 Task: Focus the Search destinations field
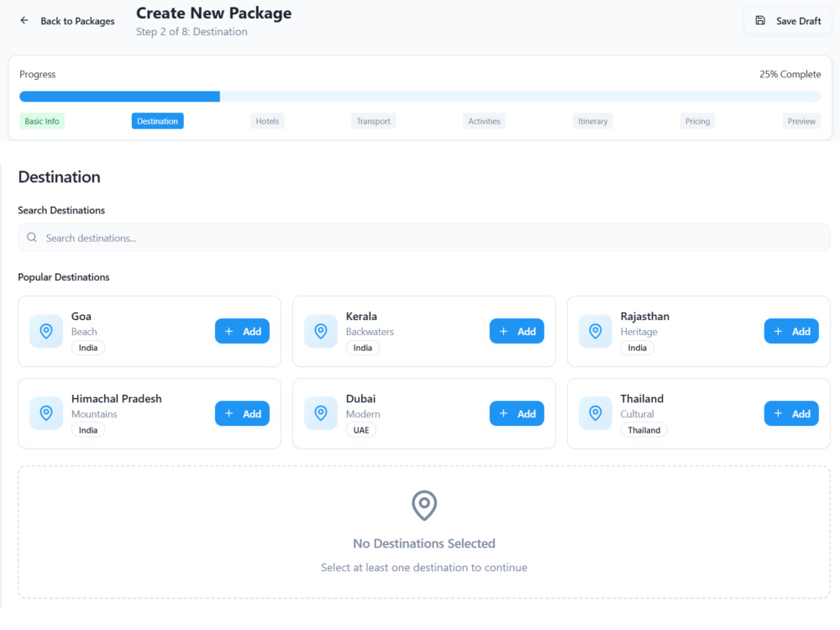point(423,238)
